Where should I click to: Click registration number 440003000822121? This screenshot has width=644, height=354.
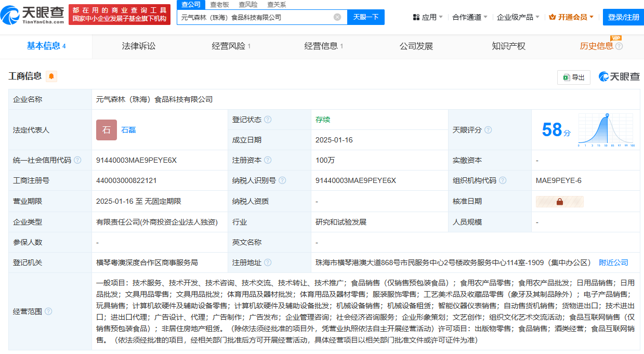coord(126,180)
